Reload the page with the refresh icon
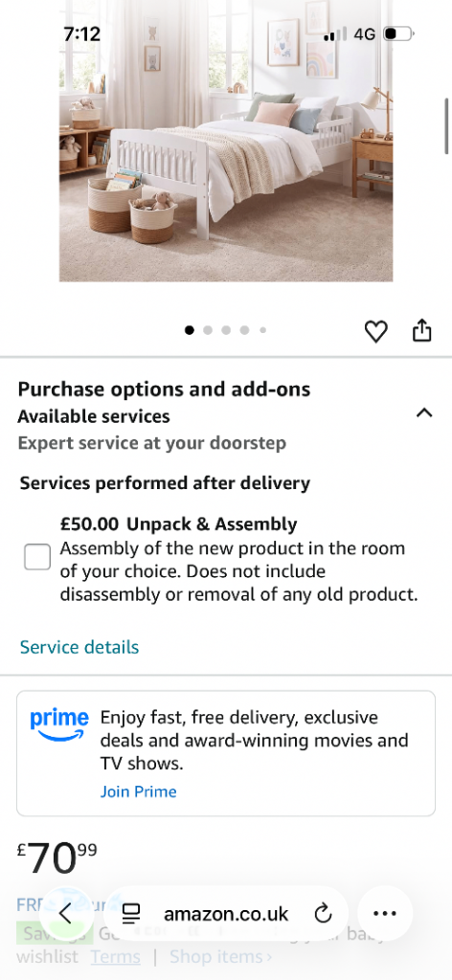 point(323,914)
